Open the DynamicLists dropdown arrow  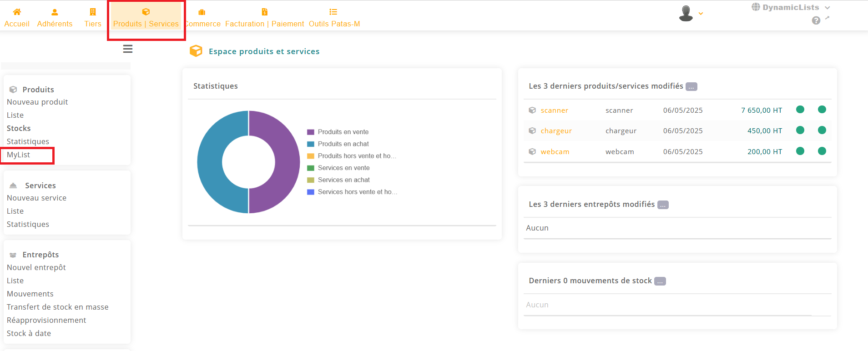click(828, 8)
